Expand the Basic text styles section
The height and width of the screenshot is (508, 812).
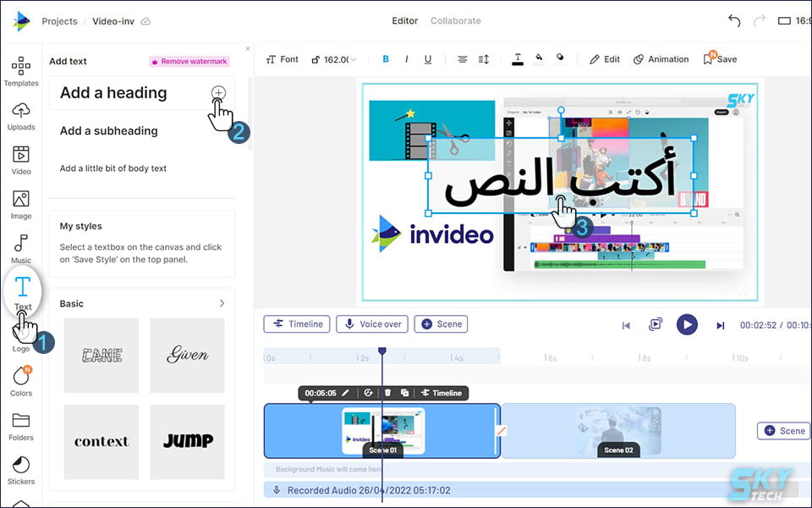click(x=222, y=303)
